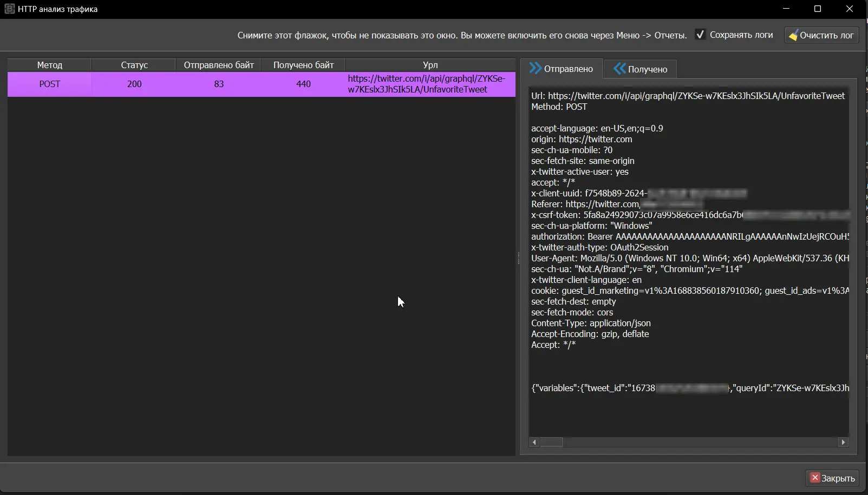Click the hint text about hiding this window

click(x=462, y=35)
